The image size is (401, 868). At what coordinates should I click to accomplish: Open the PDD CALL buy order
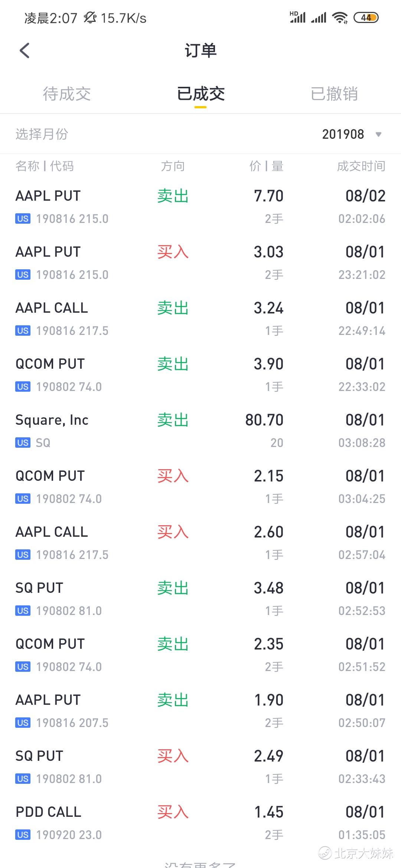[x=200, y=822]
